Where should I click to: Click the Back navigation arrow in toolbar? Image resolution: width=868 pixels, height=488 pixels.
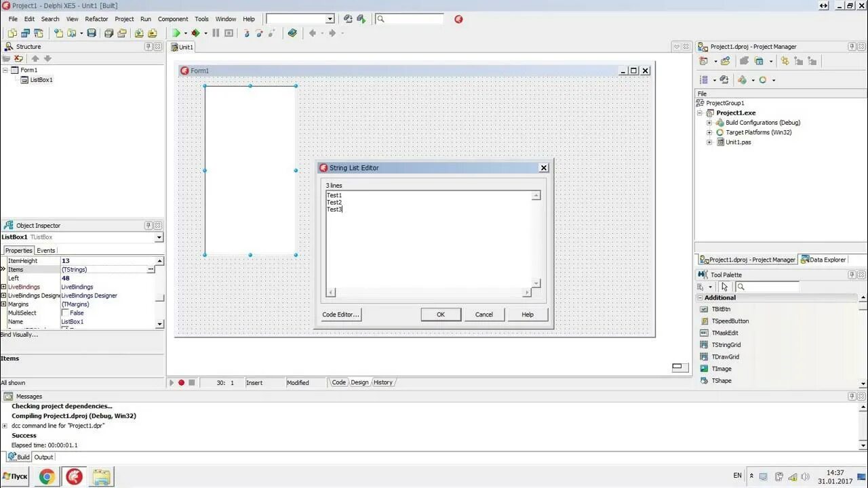click(x=312, y=33)
